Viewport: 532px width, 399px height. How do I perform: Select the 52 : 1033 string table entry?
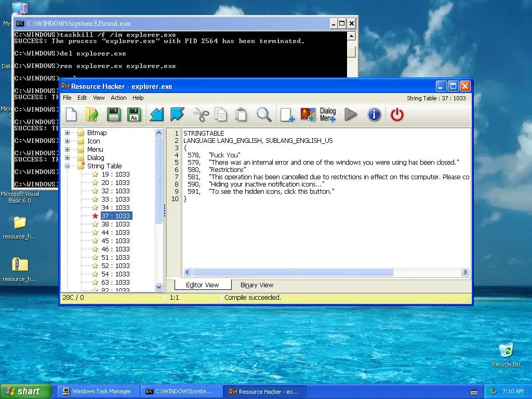(x=115, y=265)
